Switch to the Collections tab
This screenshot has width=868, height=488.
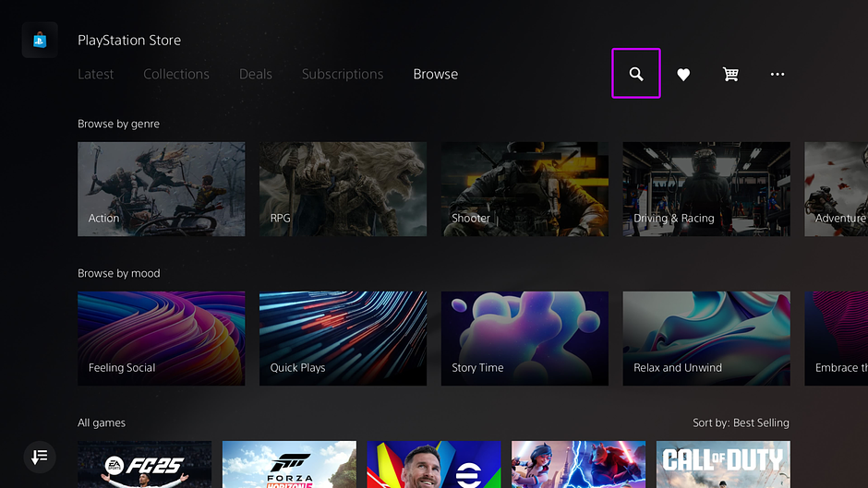coord(176,74)
